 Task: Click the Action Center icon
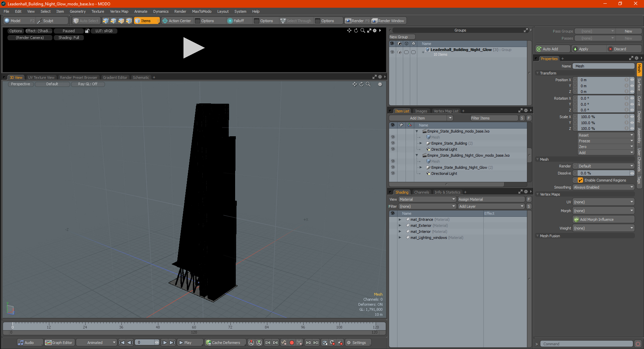(165, 21)
